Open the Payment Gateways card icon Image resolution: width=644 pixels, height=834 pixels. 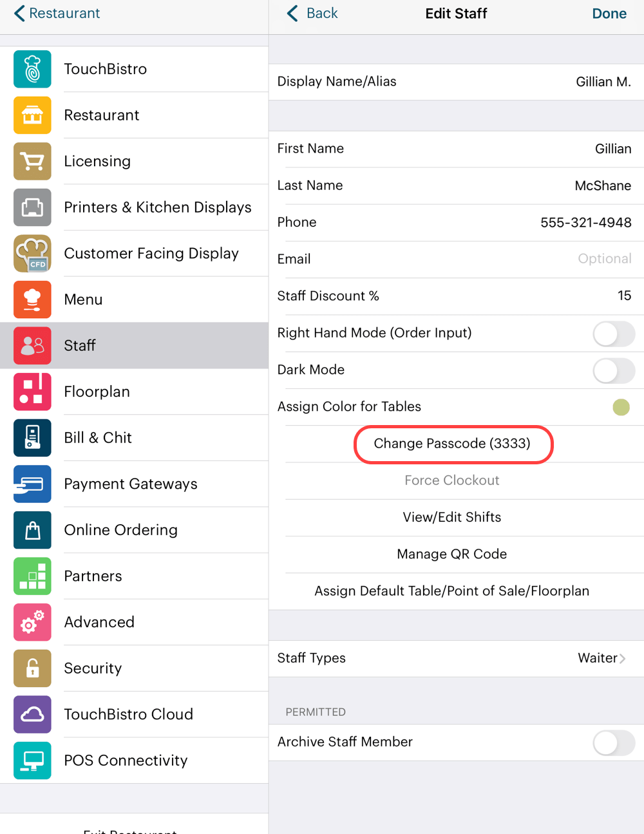click(x=32, y=484)
